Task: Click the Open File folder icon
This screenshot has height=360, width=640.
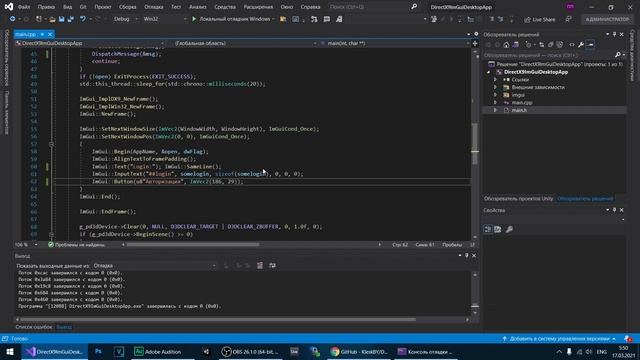Action: 52,19
